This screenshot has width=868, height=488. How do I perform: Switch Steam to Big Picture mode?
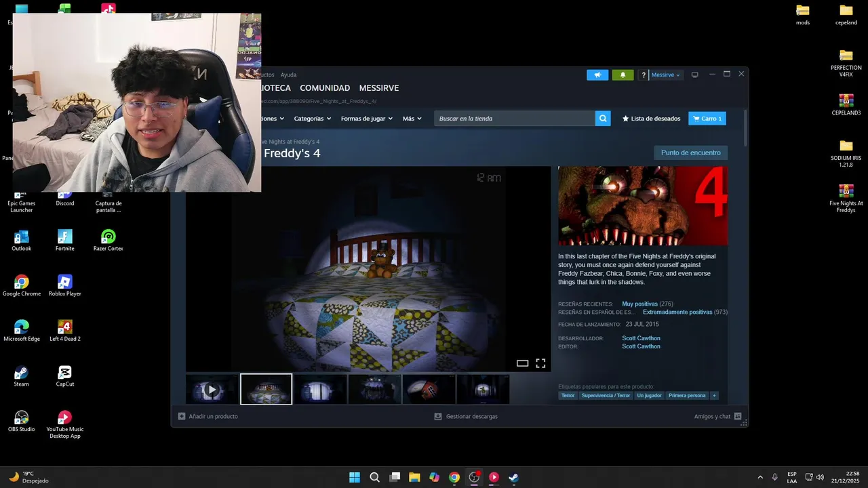[694, 75]
